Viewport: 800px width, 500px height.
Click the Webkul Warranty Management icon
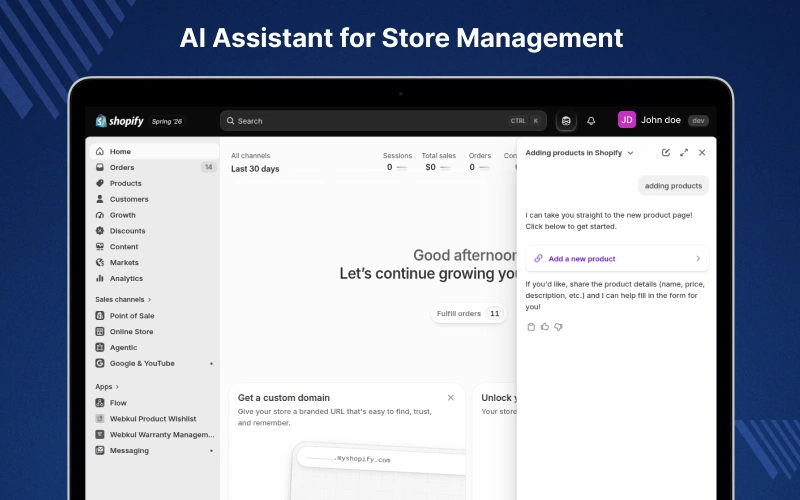[x=100, y=434]
